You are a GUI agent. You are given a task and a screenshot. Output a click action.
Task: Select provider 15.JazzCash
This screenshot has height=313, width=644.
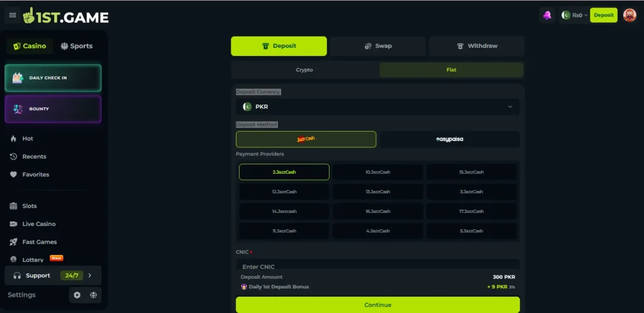tap(472, 172)
